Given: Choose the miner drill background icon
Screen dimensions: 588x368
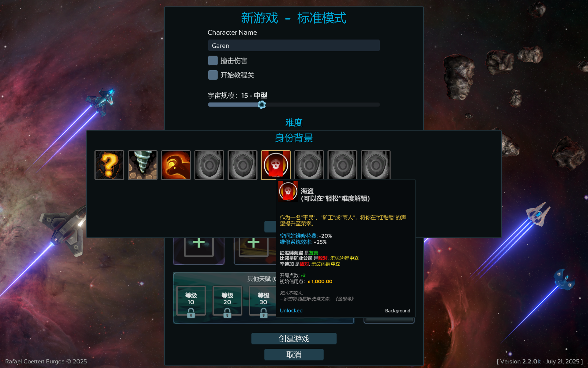Looking at the screenshot, I should point(143,165).
